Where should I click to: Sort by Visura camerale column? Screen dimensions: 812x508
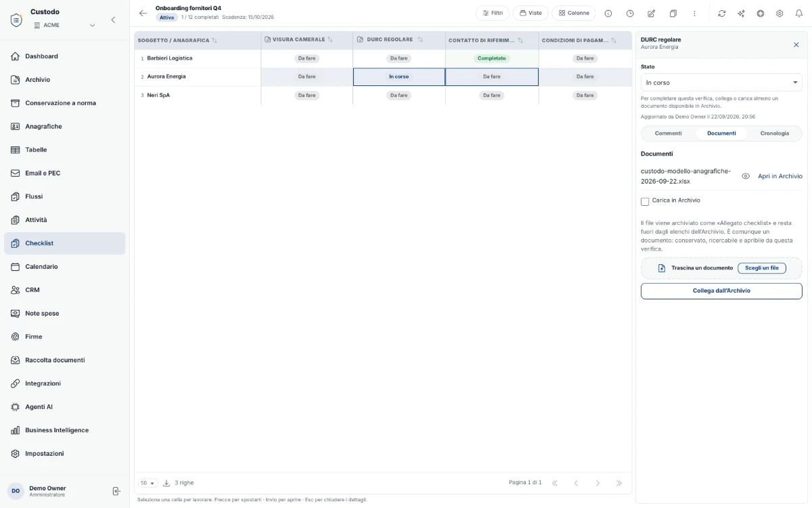coord(330,40)
